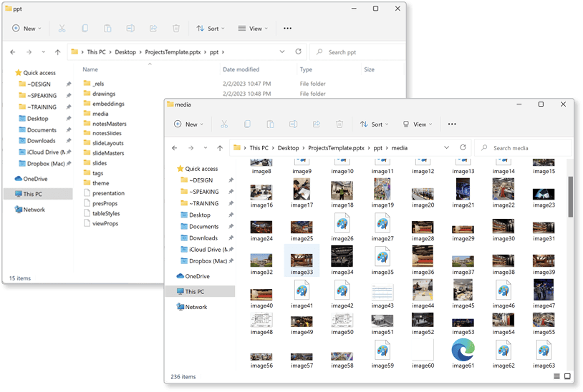Select This PC in ppt window sidebar
Screen dimensions: 583x392
[38, 194]
